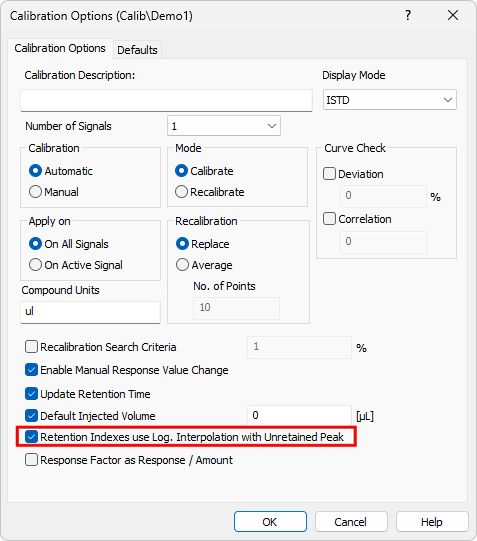This screenshot has width=477, height=541.
Task: Switch to the Defaults tab
Action: pos(137,50)
